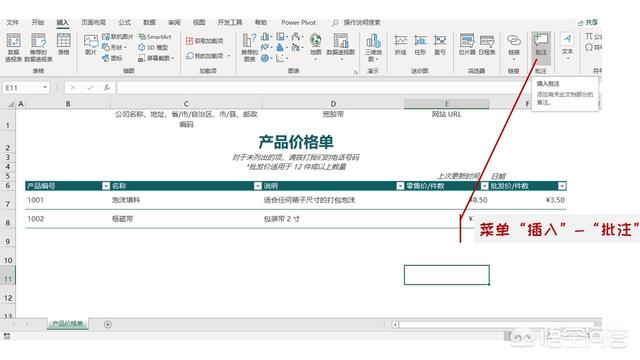This screenshot has height=360, width=640.
Task: Open the 3D Map (三维地图) tool
Action: (x=373, y=47)
